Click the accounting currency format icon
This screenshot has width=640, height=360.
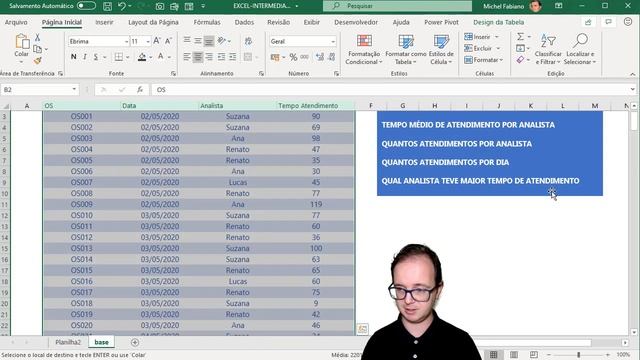click(x=275, y=57)
